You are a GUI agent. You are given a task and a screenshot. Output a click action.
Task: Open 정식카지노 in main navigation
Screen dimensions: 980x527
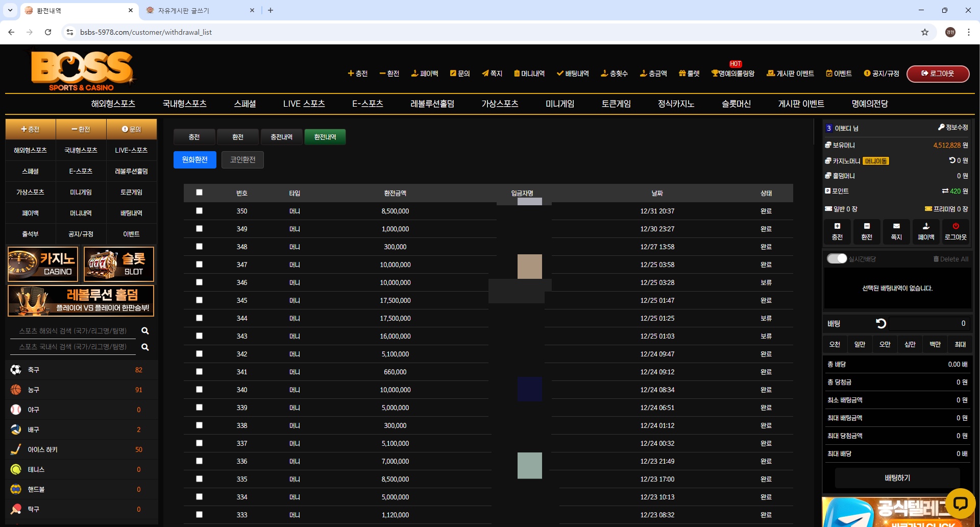(x=676, y=104)
